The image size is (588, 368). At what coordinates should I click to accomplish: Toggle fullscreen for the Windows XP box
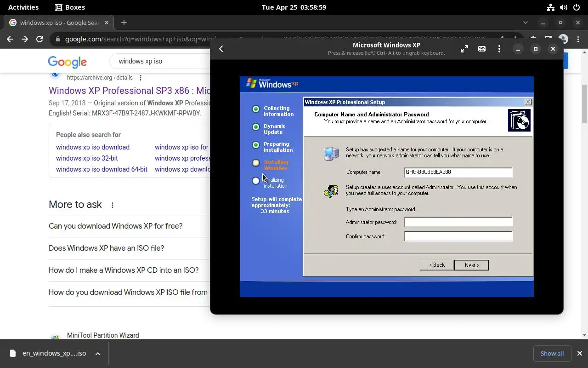(x=464, y=49)
